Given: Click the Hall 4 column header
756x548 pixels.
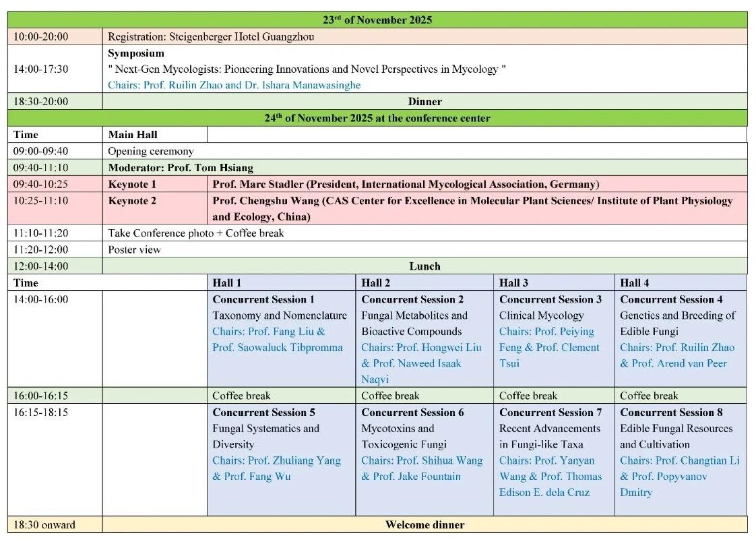Looking at the screenshot, I should click(634, 282).
